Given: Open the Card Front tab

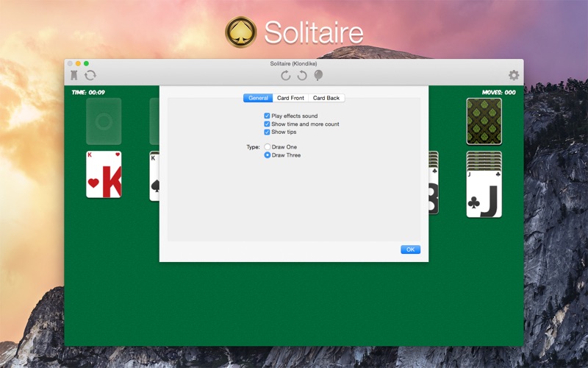Looking at the screenshot, I should pos(290,98).
